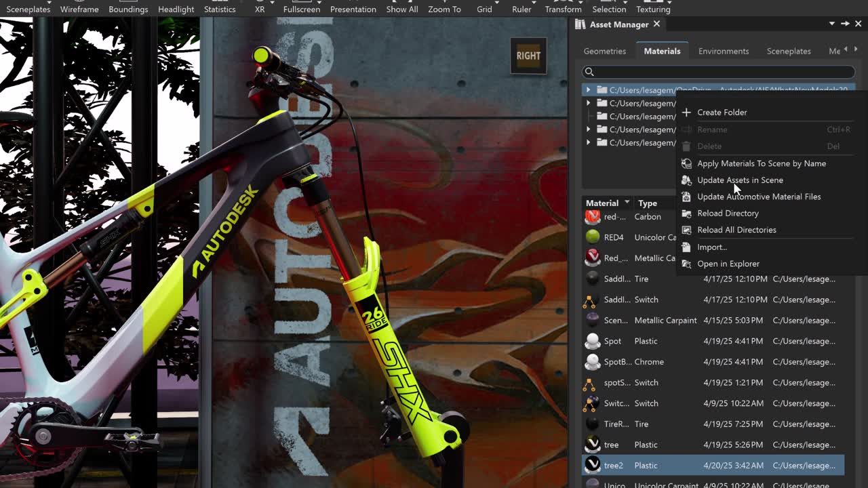Click the plus icon beside Create Folder
The image size is (868, 488).
coord(686,113)
